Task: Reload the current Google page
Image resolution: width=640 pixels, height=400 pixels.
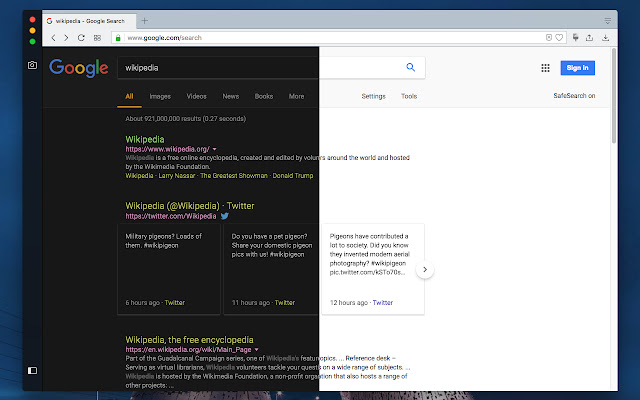Action: coord(81,38)
